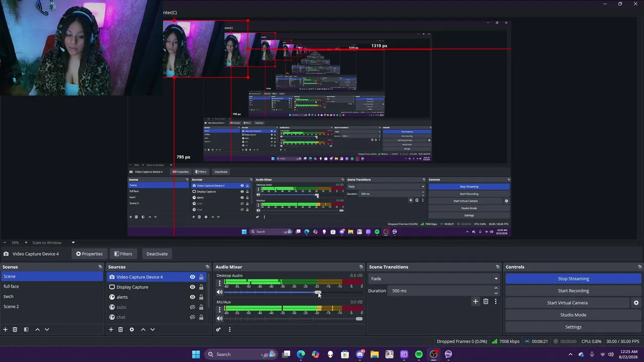Toggle lock on alerts source
The image size is (644, 362).
pos(201,297)
